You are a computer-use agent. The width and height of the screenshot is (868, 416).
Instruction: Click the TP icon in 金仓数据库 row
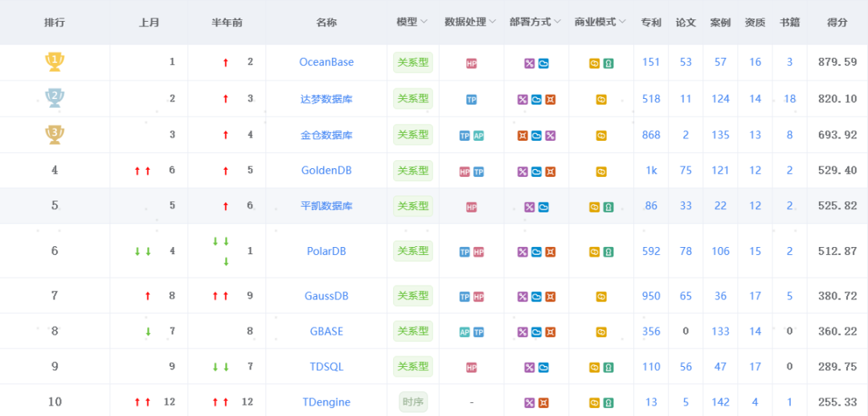(465, 136)
